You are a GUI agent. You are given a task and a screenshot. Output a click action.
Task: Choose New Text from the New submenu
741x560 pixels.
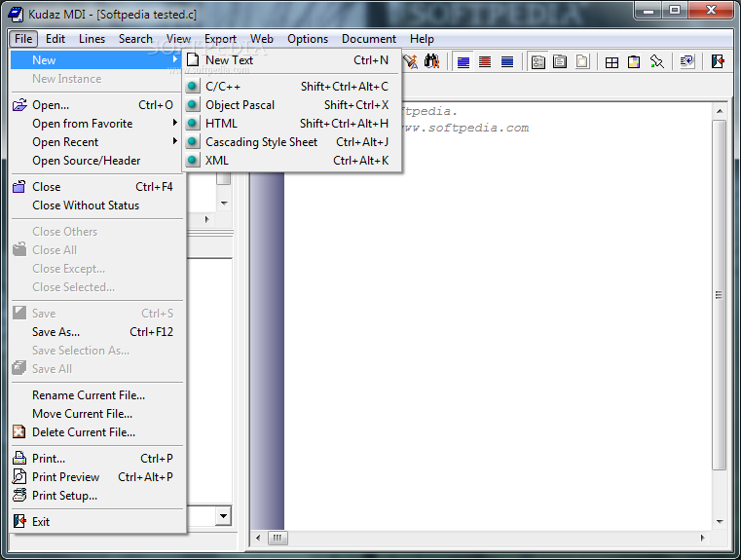point(292,60)
